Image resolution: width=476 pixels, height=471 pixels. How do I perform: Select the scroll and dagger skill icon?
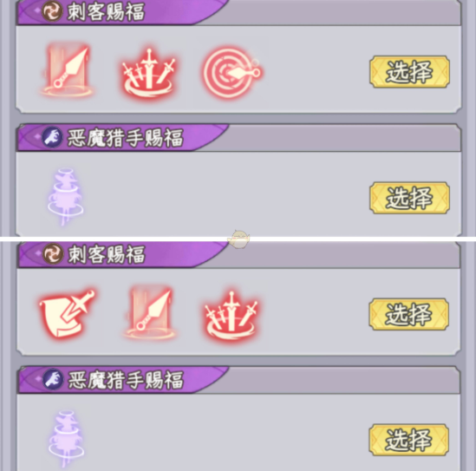[x=67, y=313]
